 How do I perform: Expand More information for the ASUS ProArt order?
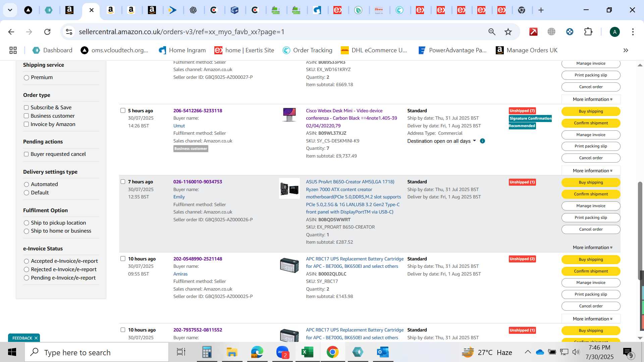click(592, 247)
